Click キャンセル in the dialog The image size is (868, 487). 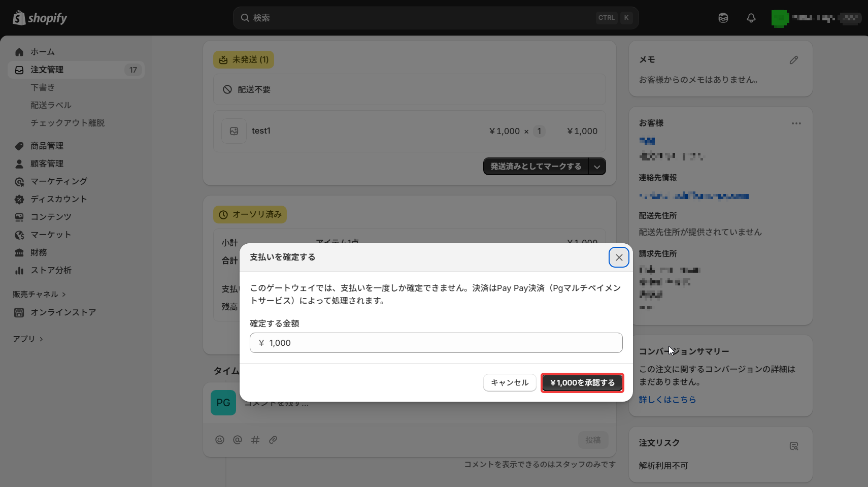(x=510, y=382)
